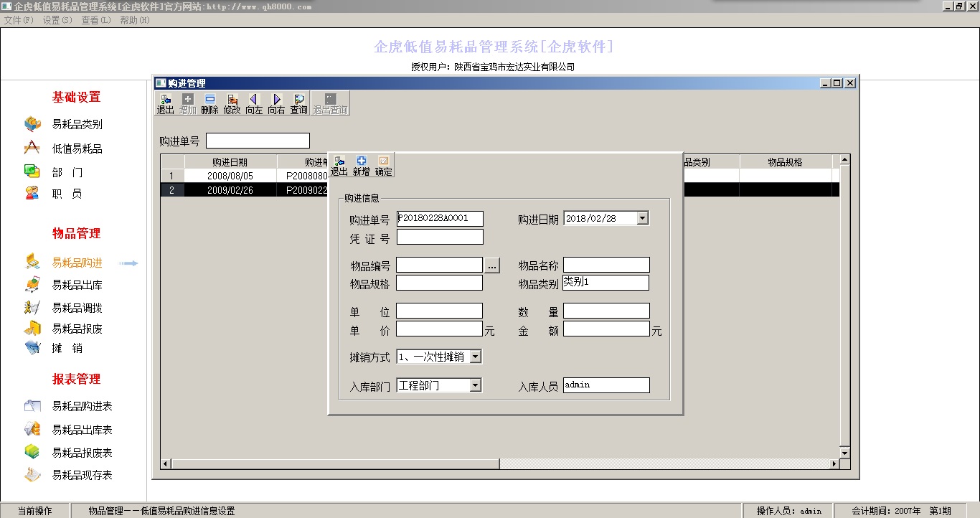Click the 查询 search toolbar icon
Screen dimensions: 980x518
(299, 104)
